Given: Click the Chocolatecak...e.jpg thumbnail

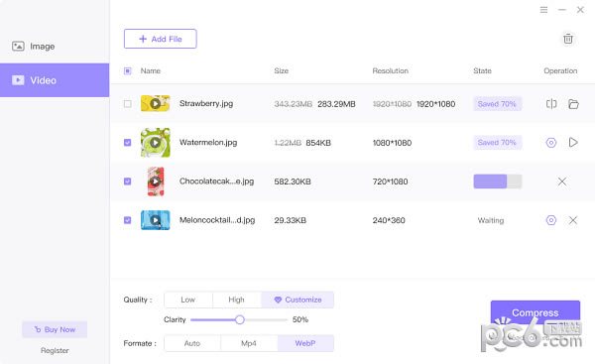Looking at the screenshot, I should 156,182.
